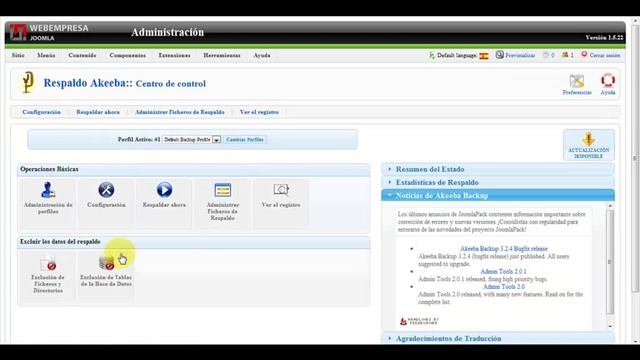Viewport: 640px width, 360px height.
Task: Open the Componentes menu
Action: click(x=127, y=55)
